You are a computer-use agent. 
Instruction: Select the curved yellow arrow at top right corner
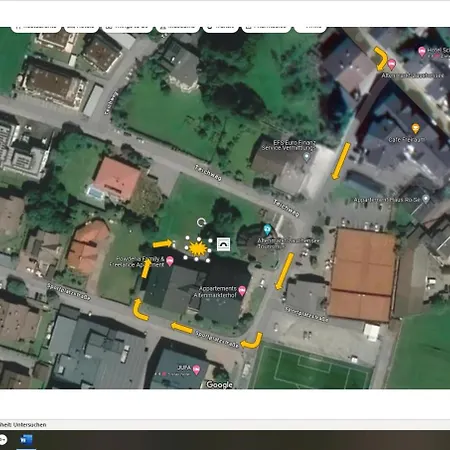coord(381,59)
